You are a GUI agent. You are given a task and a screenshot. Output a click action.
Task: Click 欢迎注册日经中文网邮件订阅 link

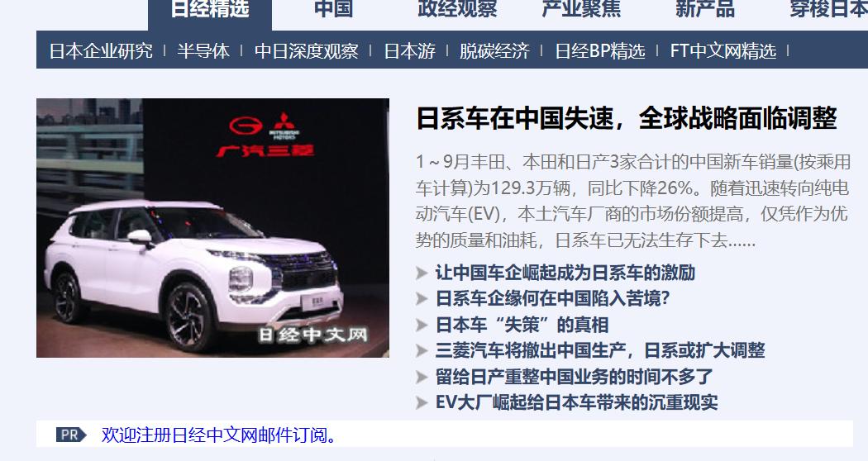[x=219, y=435]
